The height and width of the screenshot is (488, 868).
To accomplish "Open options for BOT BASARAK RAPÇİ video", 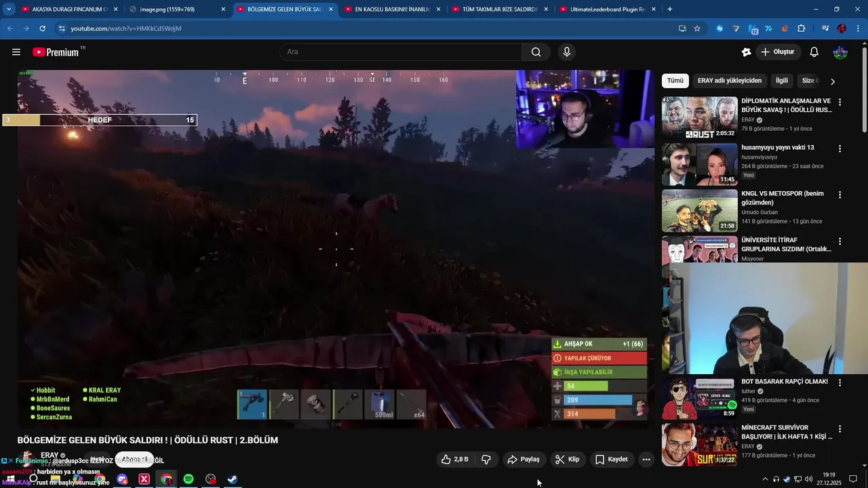I will (x=840, y=382).
